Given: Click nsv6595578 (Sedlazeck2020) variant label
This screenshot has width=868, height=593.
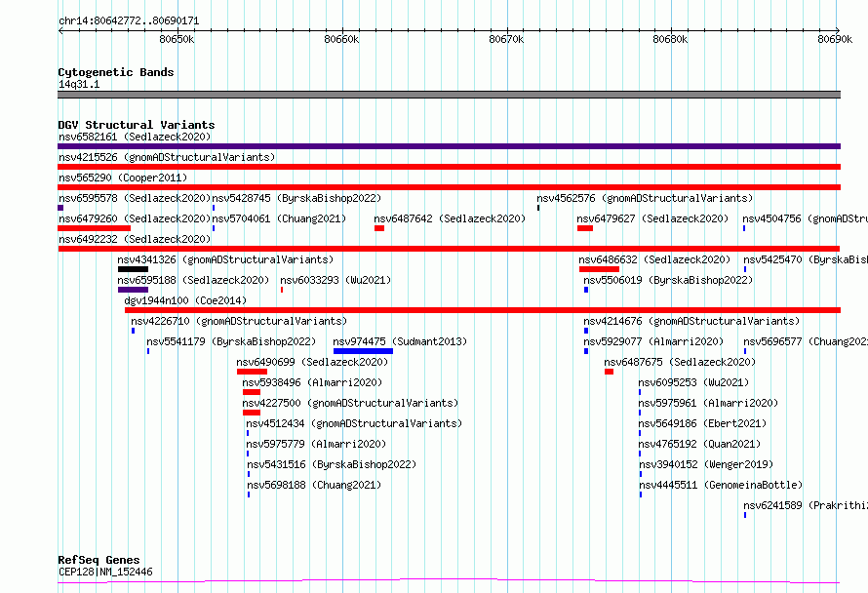Looking at the screenshot, I should click(x=135, y=198).
